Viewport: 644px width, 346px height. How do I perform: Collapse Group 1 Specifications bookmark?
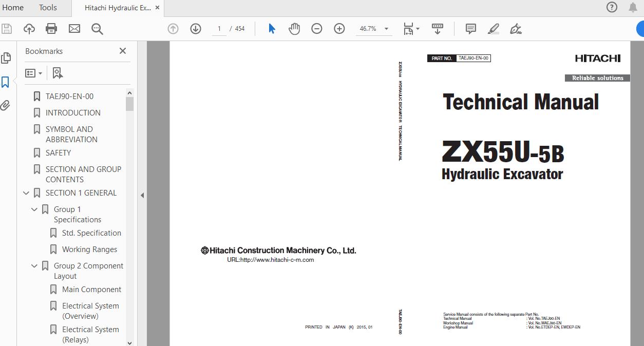point(34,209)
